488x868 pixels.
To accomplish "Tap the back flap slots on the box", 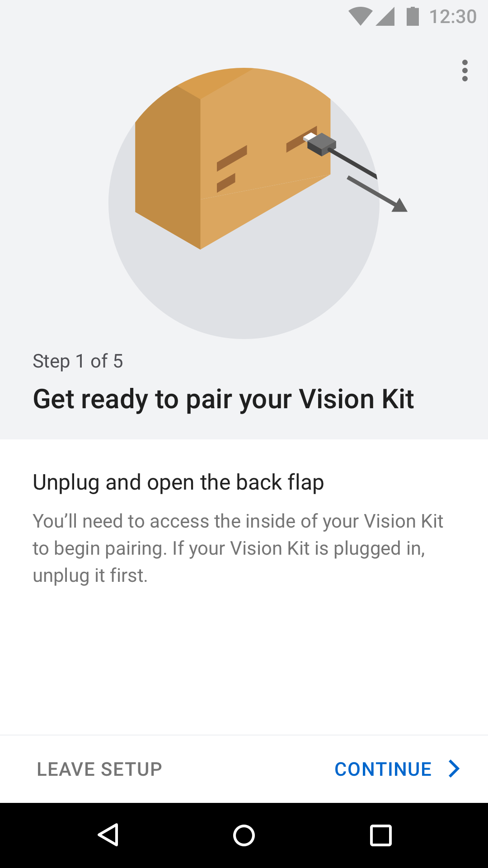I will coord(232,169).
